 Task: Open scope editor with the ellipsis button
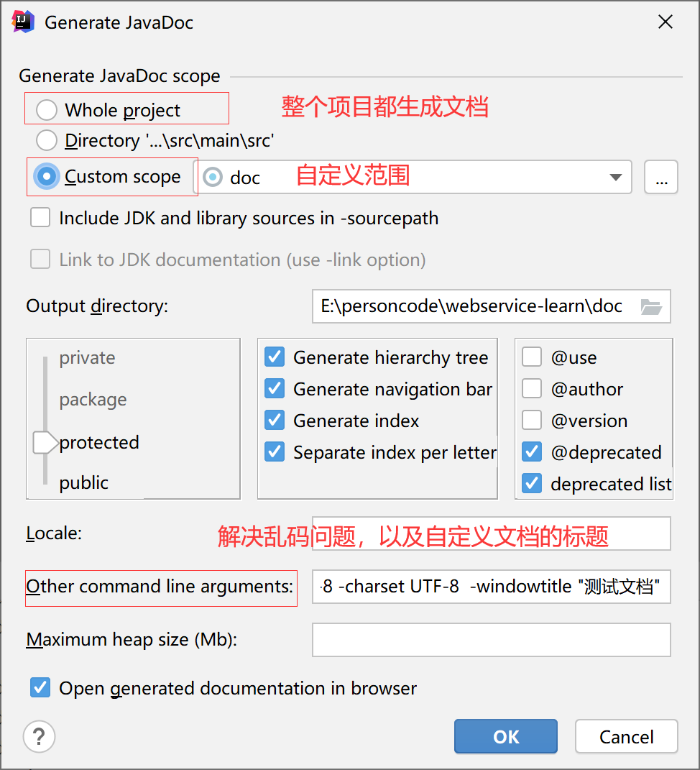click(x=661, y=177)
